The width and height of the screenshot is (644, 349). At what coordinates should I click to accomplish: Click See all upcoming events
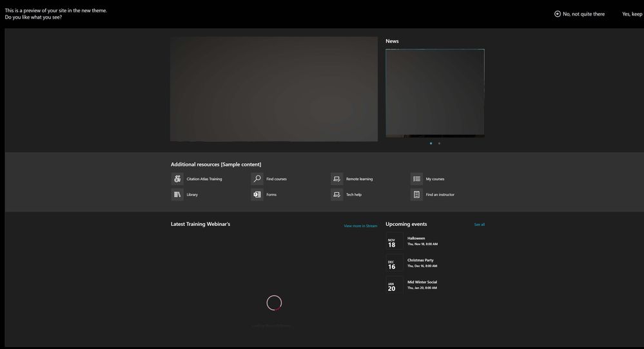(x=480, y=224)
